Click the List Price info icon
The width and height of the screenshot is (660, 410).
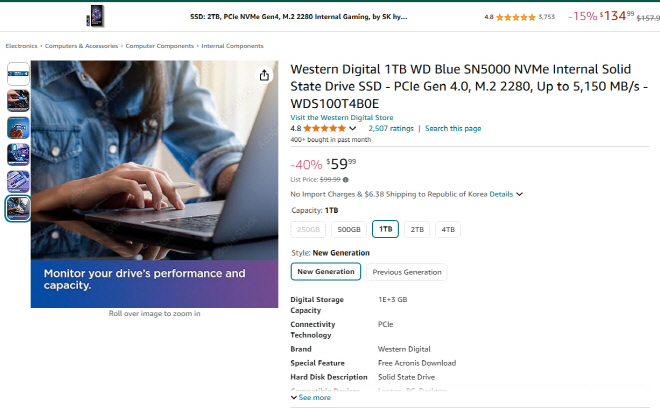coord(346,180)
